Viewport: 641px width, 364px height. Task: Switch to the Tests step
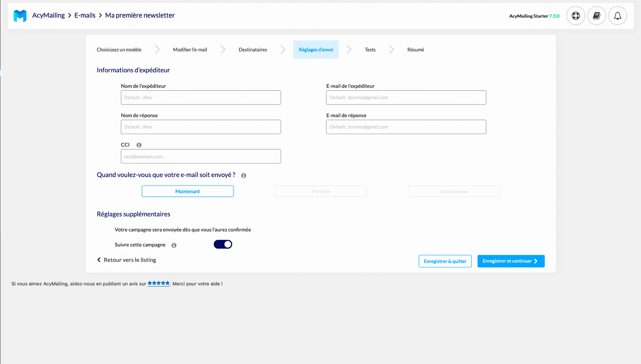pyautogui.click(x=370, y=49)
